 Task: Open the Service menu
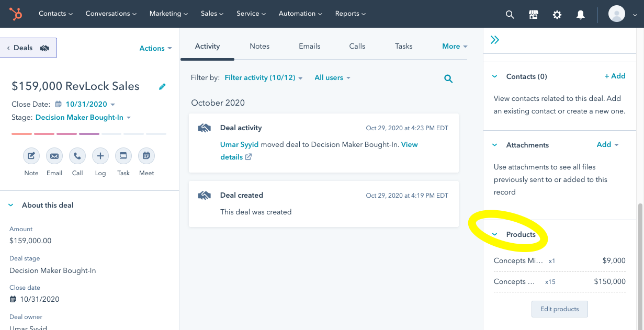click(251, 14)
